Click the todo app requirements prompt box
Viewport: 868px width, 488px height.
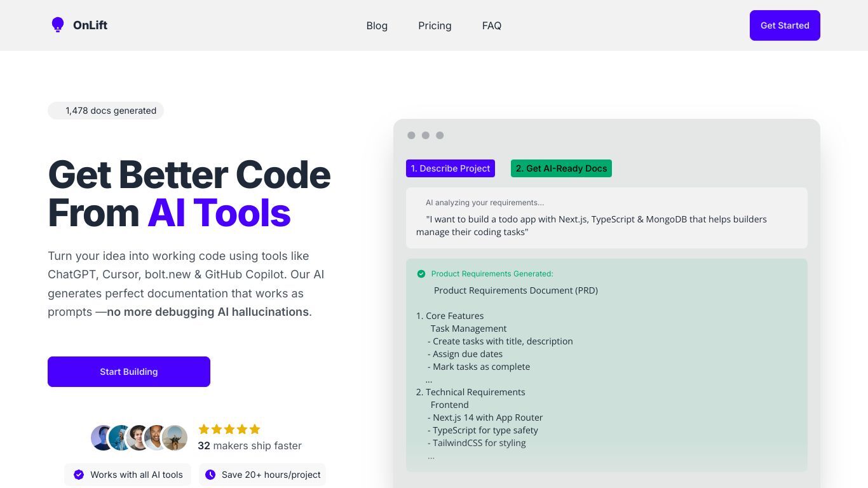607,218
